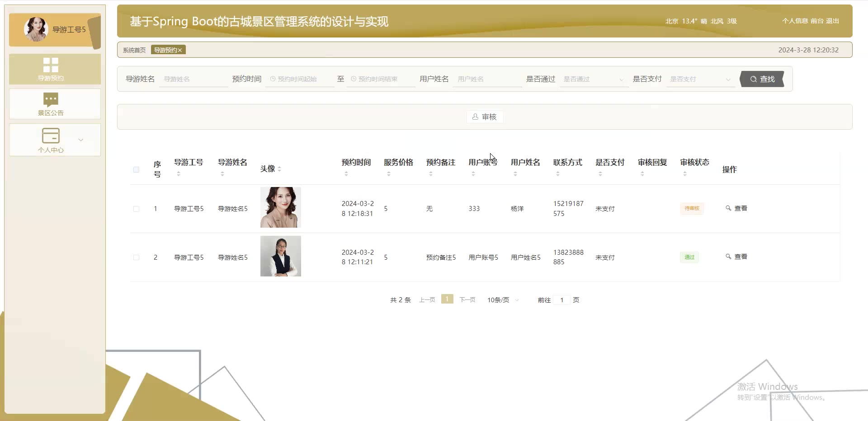This screenshot has width=868, height=421.
Task: Click the 杨洋 row guide photo thumbnail
Action: point(281,207)
